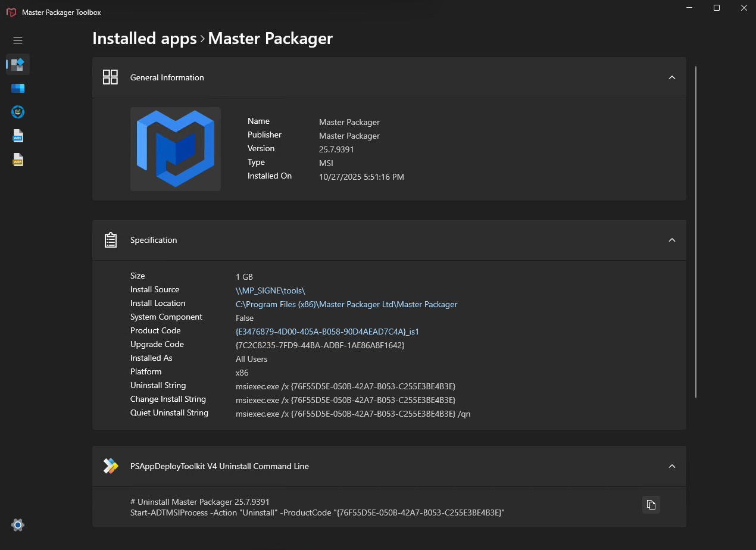Click the Specification clipboard icon
Viewport: 756px width, 550px height.
coord(110,239)
